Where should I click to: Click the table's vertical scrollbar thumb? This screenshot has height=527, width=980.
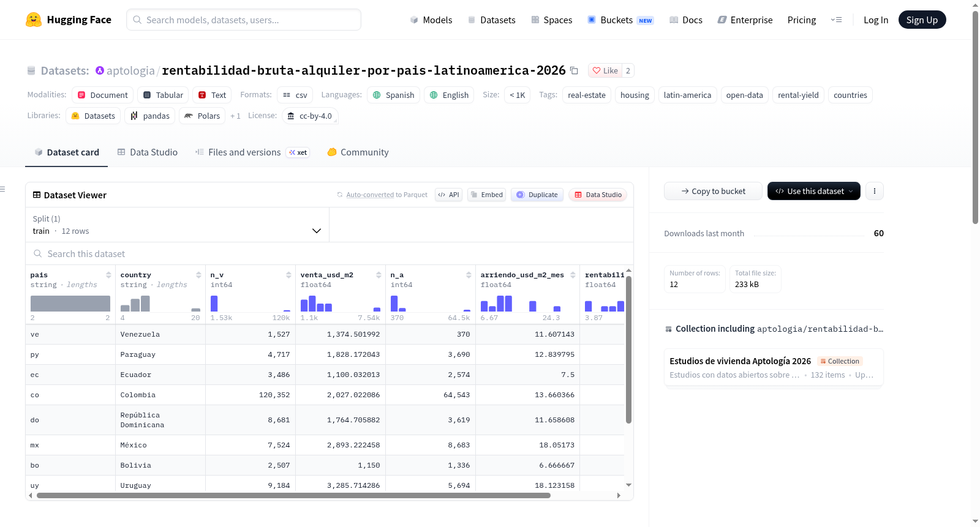[628, 349]
